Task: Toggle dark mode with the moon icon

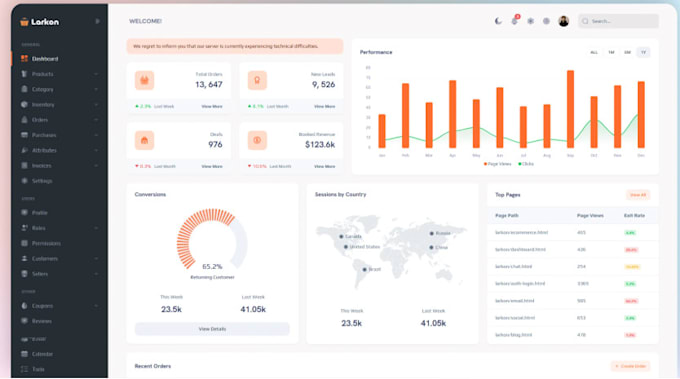Action: [498, 21]
